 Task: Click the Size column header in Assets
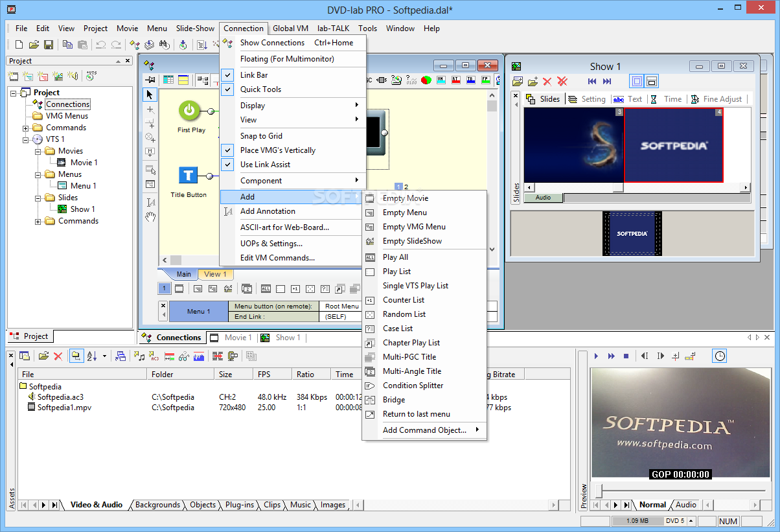233,375
